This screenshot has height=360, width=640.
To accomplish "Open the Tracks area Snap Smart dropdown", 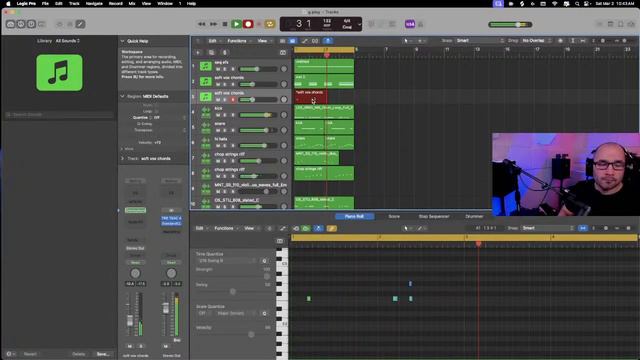I will [480, 41].
